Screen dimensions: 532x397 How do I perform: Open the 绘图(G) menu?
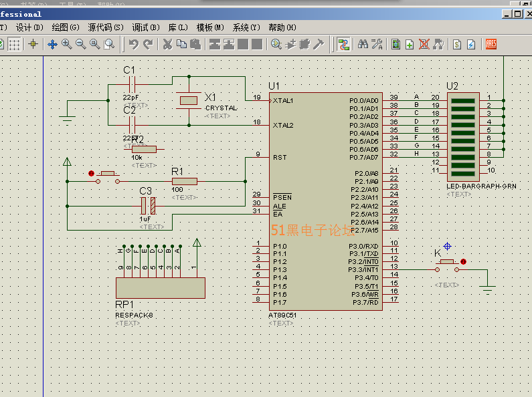pyautogui.click(x=66, y=27)
